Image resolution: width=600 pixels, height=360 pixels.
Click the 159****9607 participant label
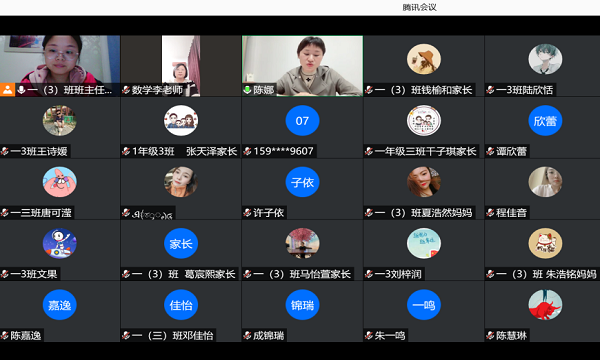point(283,151)
